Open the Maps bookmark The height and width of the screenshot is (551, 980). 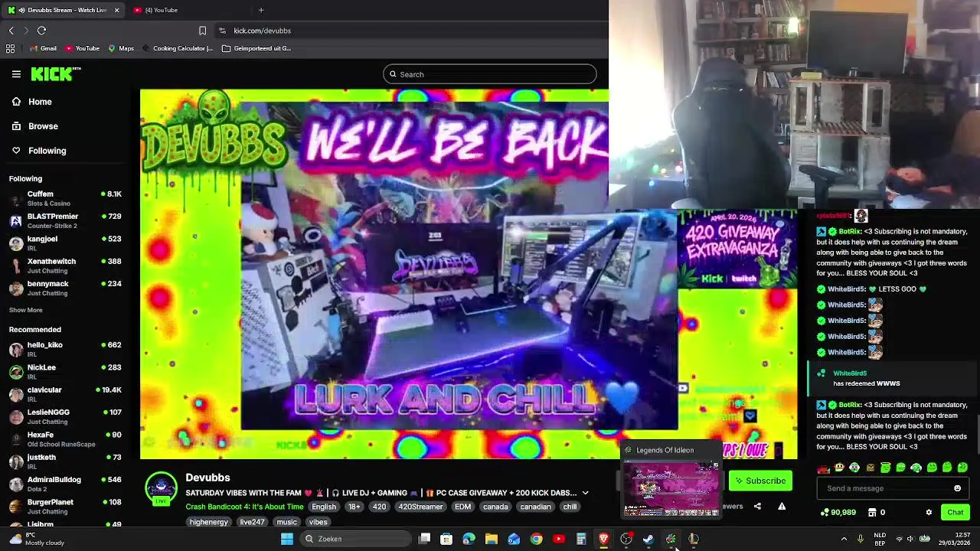pos(121,48)
